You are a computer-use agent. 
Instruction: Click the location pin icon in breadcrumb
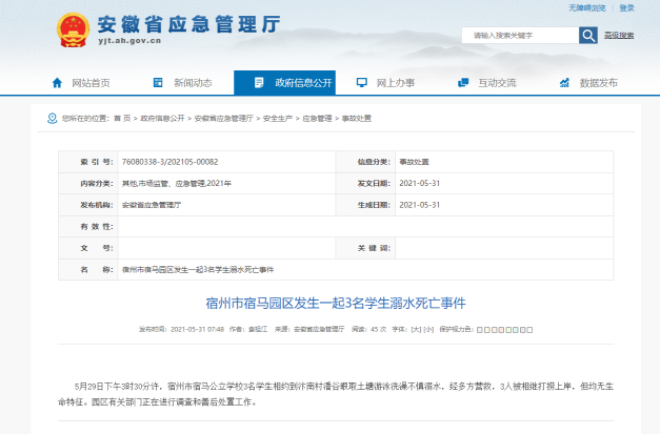pos(52,118)
